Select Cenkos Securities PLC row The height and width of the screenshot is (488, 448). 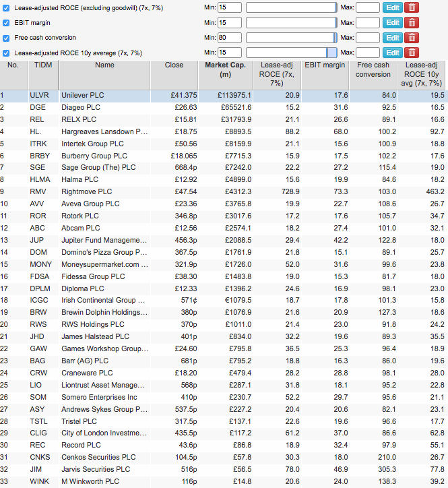click(x=224, y=458)
